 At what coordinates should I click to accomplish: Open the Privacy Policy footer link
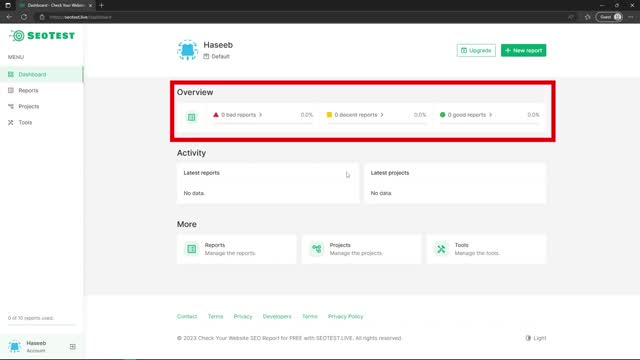[346, 316]
